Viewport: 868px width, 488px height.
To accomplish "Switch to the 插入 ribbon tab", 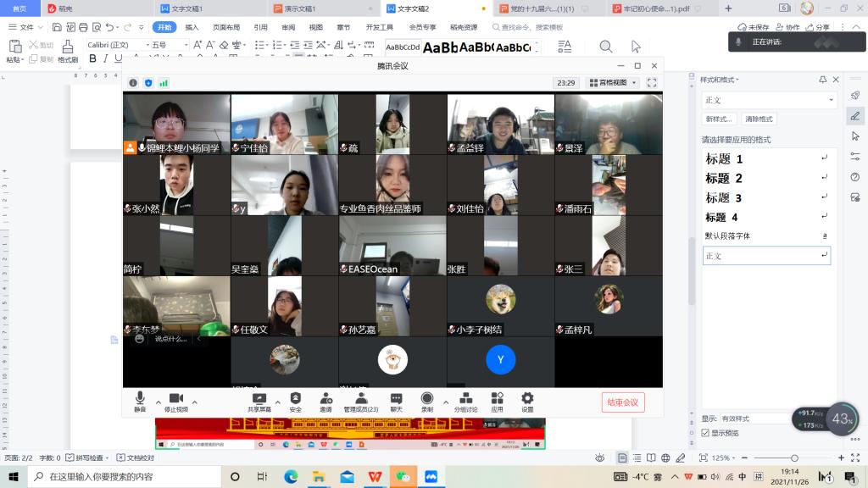I will pyautogui.click(x=192, y=27).
